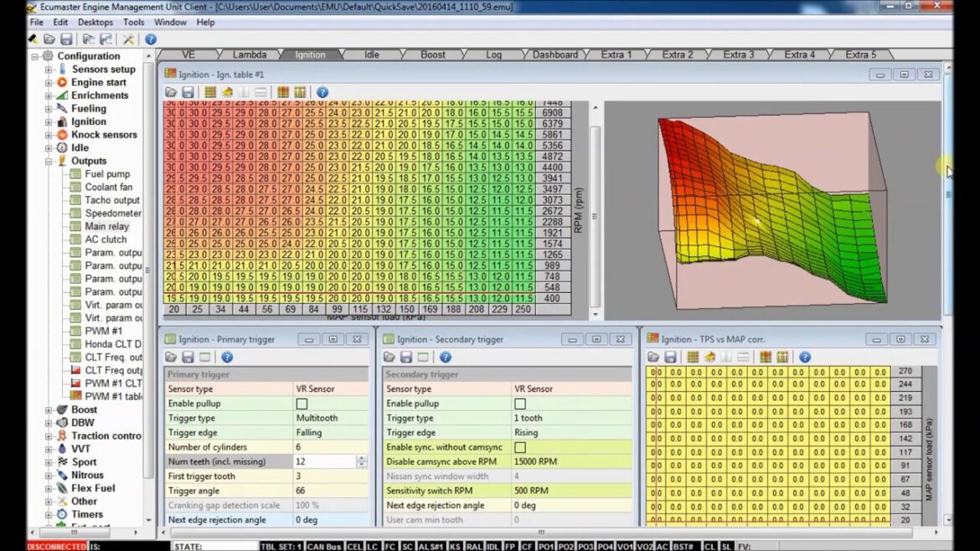The image size is (980, 551).
Task: Open file icon in Primary trigger panel
Action: [x=172, y=358]
